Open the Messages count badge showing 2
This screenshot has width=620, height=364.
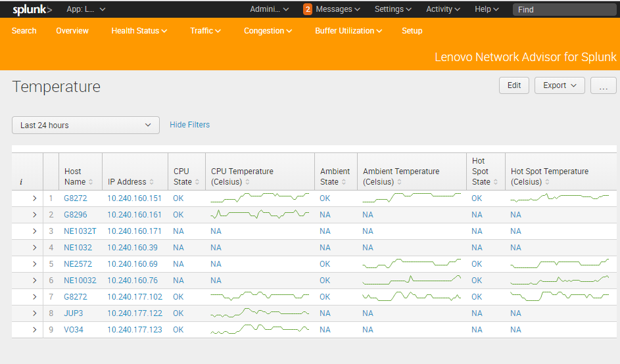coord(308,9)
